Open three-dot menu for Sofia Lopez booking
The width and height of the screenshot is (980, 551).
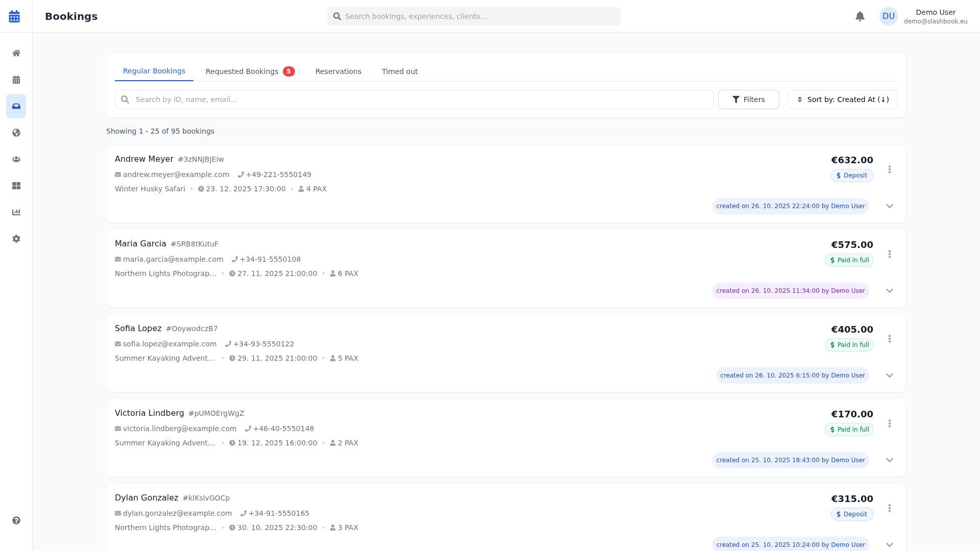pyautogui.click(x=889, y=339)
